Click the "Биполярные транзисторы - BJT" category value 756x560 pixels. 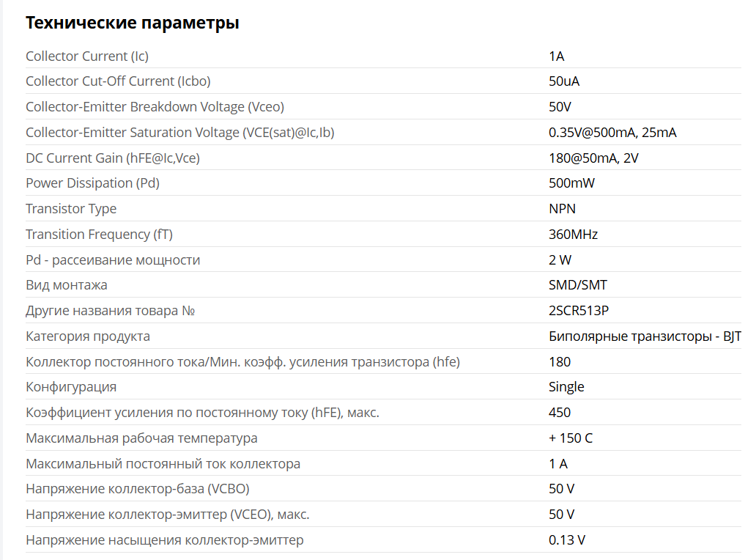coord(645,336)
